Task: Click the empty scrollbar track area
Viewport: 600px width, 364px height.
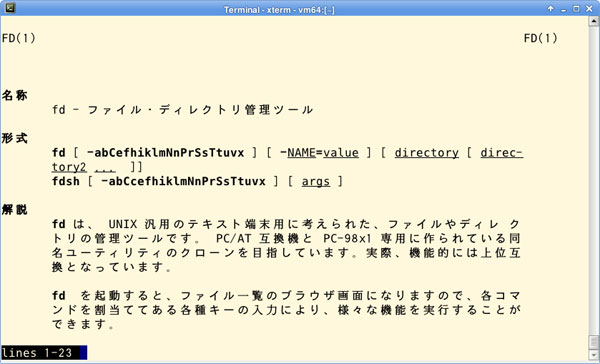Action: coord(594,180)
